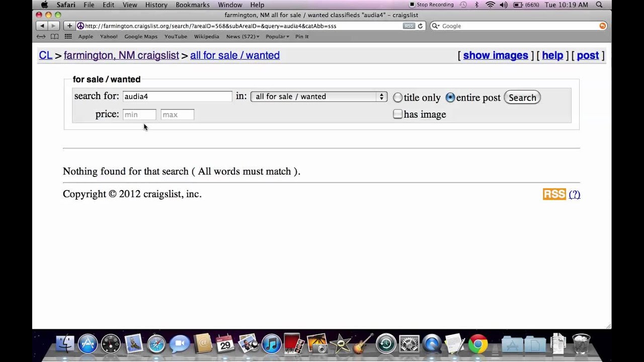Open the Bookmarks menu
Image resolution: width=644 pixels, height=362 pixels.
click(x=193, y=5)
